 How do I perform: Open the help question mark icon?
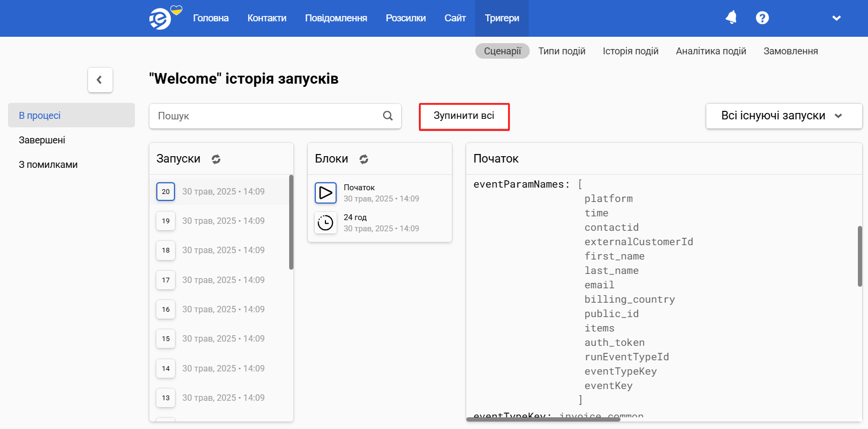click(x=762, y=18)
